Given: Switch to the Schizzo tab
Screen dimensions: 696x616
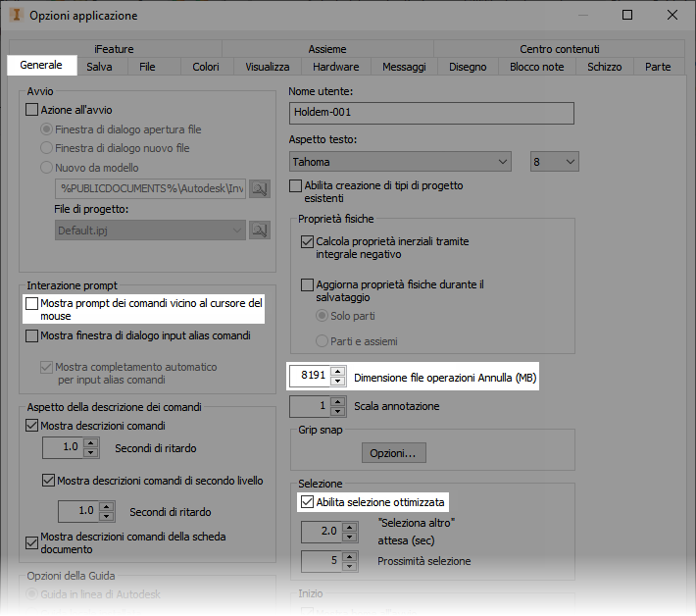Looking at the screenshot, I should [x=605, y=67].
